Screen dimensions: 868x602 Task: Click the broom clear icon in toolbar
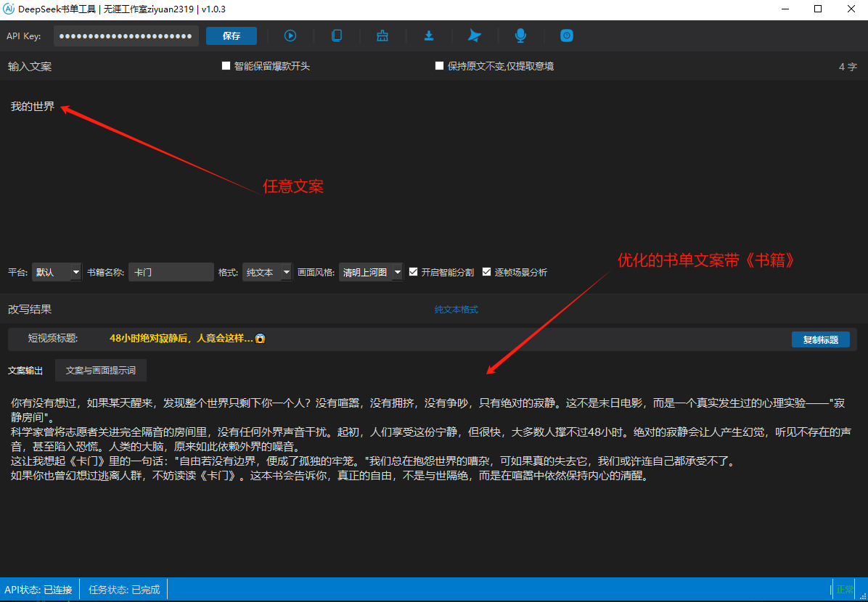(x=382, y=36)
